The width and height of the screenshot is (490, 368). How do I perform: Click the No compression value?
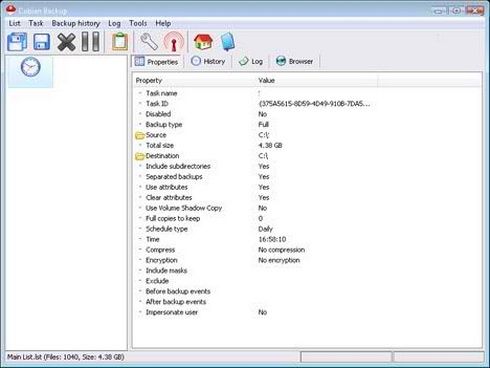281,250
